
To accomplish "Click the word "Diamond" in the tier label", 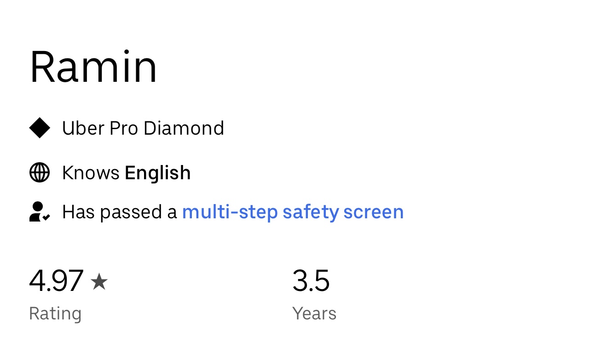I will pos(184,128).
